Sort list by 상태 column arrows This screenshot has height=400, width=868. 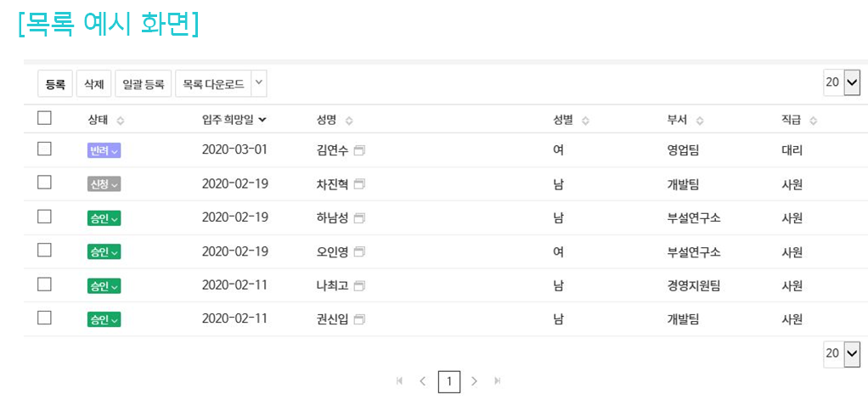(x=120, y=121)
